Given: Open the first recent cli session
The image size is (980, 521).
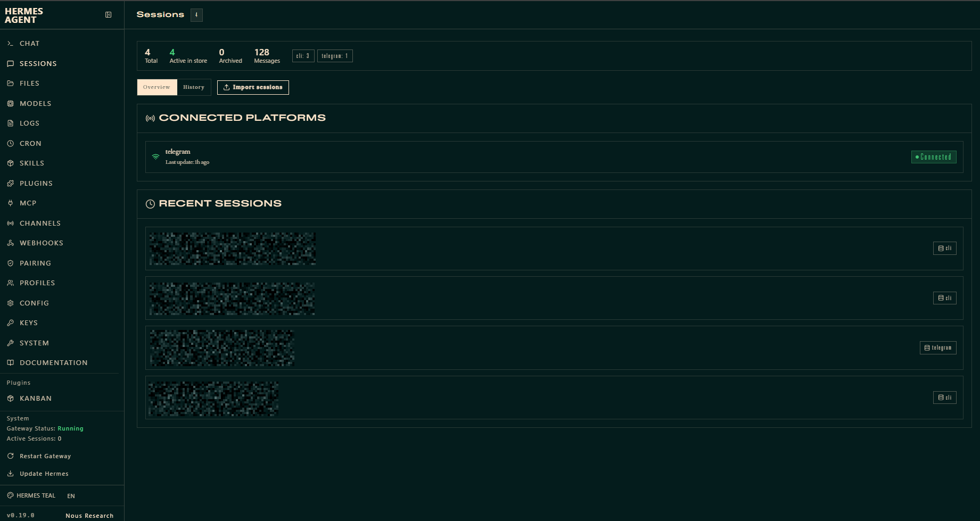Looking at the screenshot, I should (554, 249).
